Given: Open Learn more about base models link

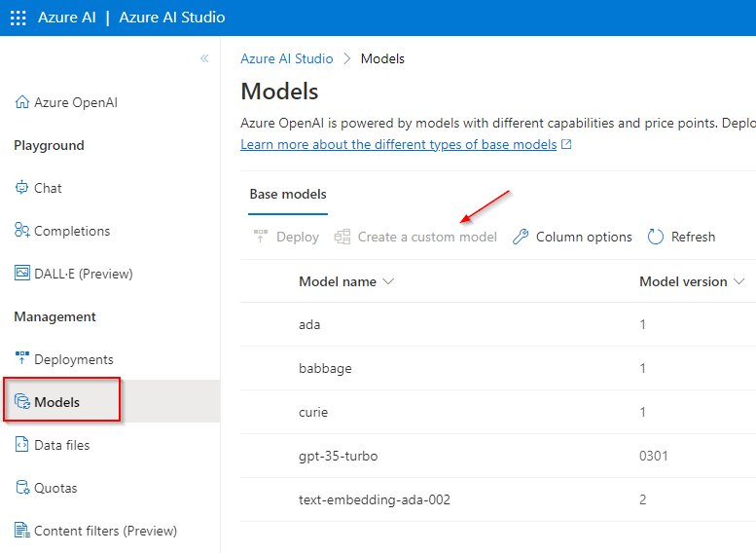Looking at the screenshot, I should click(399, 144).
